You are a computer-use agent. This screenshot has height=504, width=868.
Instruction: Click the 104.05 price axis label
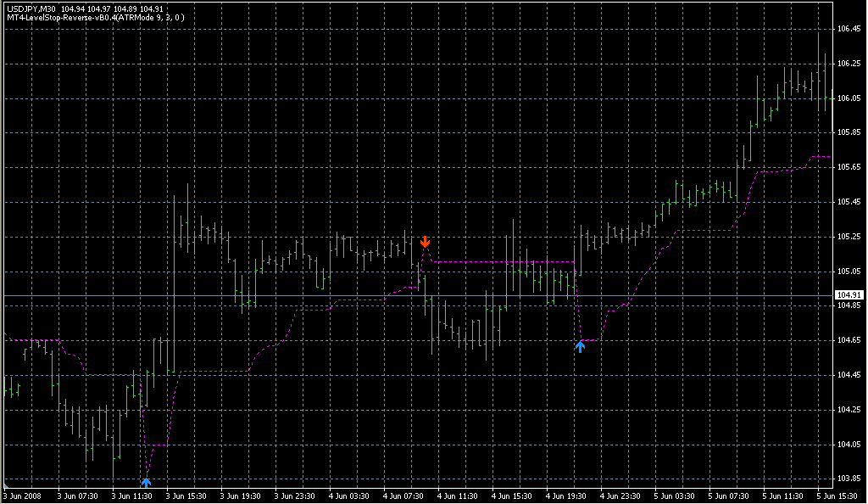point(849,444)
